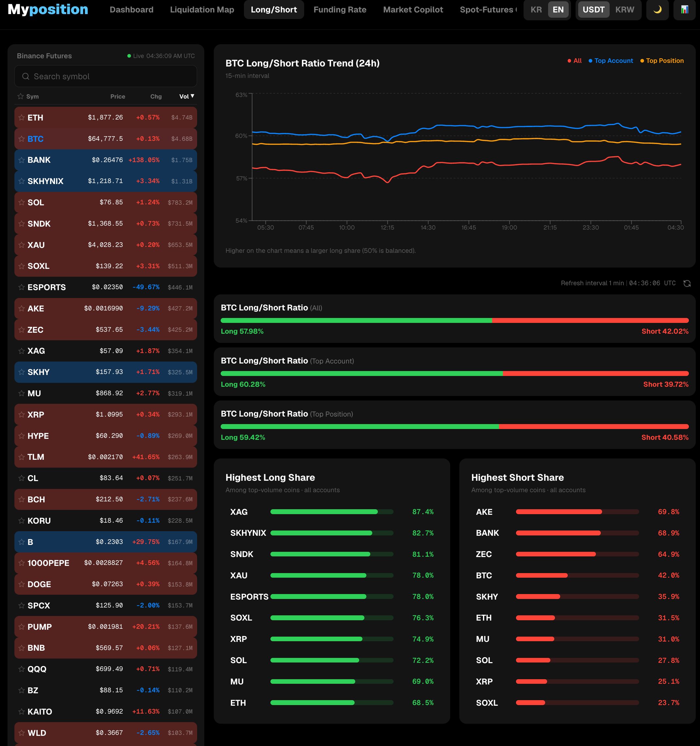Switch language to KR
Viewport: 700px width, 746px height.
pos(536,10)
